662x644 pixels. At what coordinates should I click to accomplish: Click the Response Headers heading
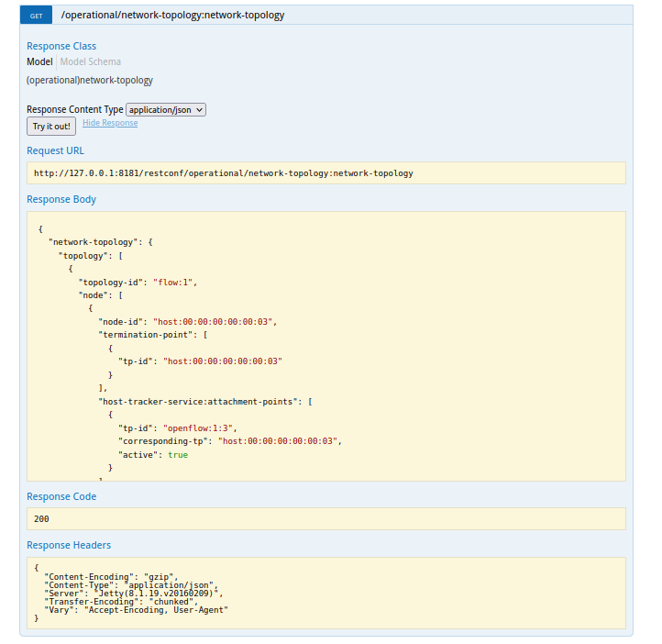pyautogui.click(x=69, y=545)
